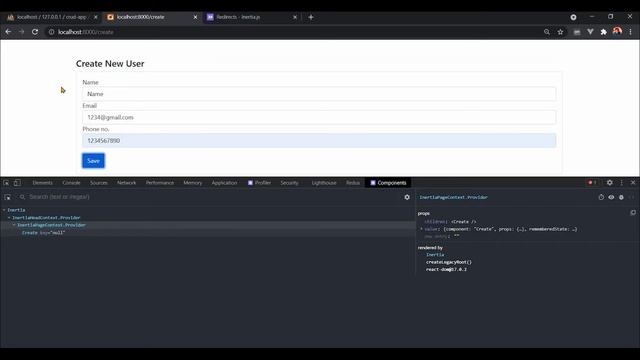Image resolution: width=640 pixels, height=360 pixels.
Task: Select element on page for React inspection
Action: click(7, 197)
